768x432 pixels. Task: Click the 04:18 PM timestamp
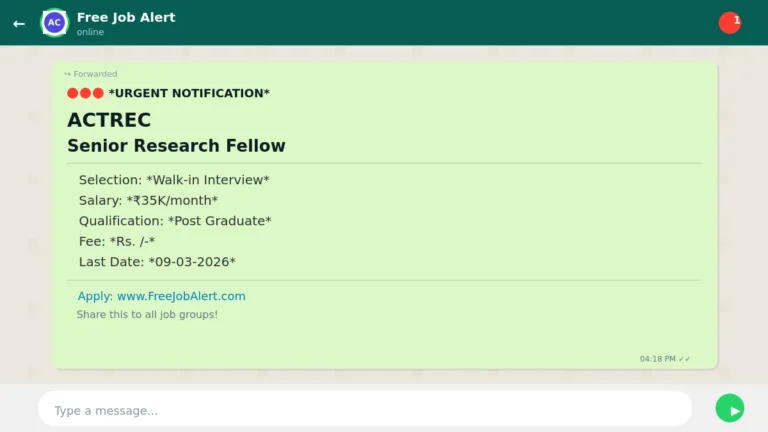[658, 359]
